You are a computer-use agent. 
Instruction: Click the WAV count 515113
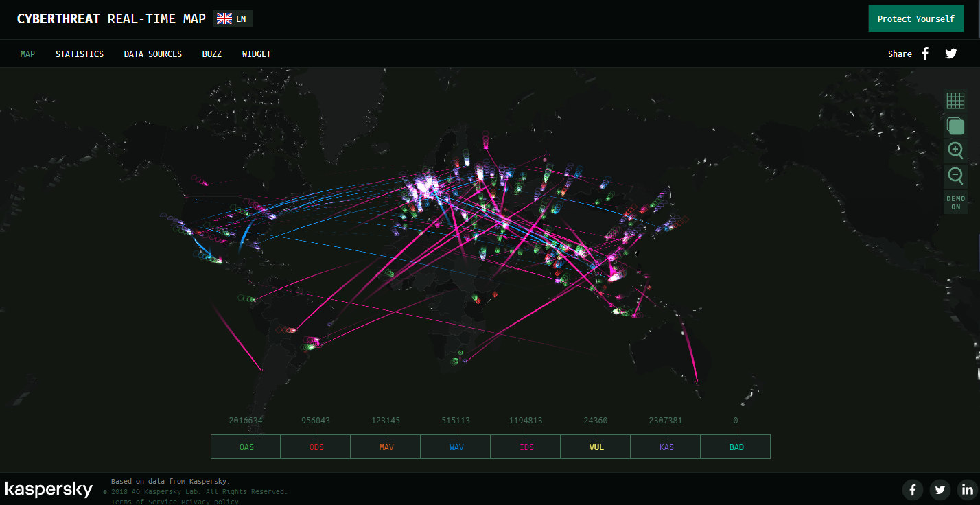pyautogui.click(x=456, y=420)
